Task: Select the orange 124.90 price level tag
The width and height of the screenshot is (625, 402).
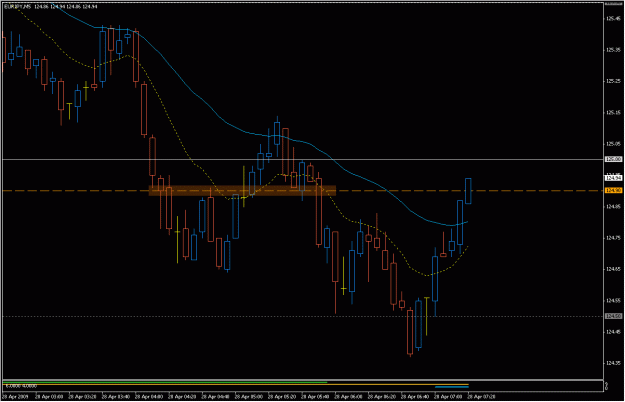Action: point(613,191)
